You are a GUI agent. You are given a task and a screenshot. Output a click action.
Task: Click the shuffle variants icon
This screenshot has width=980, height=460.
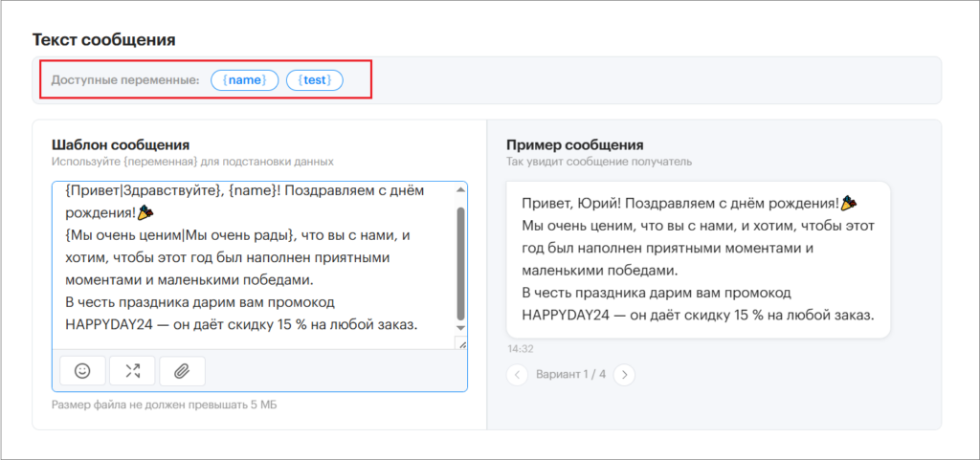[132, 371]
